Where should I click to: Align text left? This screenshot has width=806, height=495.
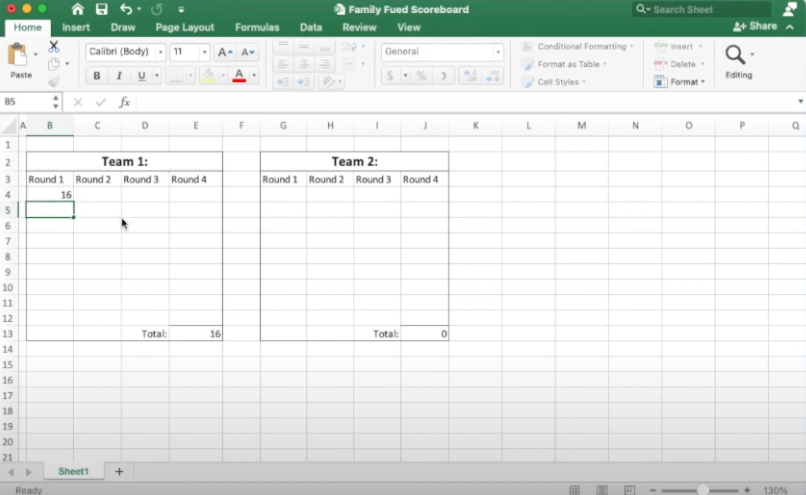tap(283, 64)
